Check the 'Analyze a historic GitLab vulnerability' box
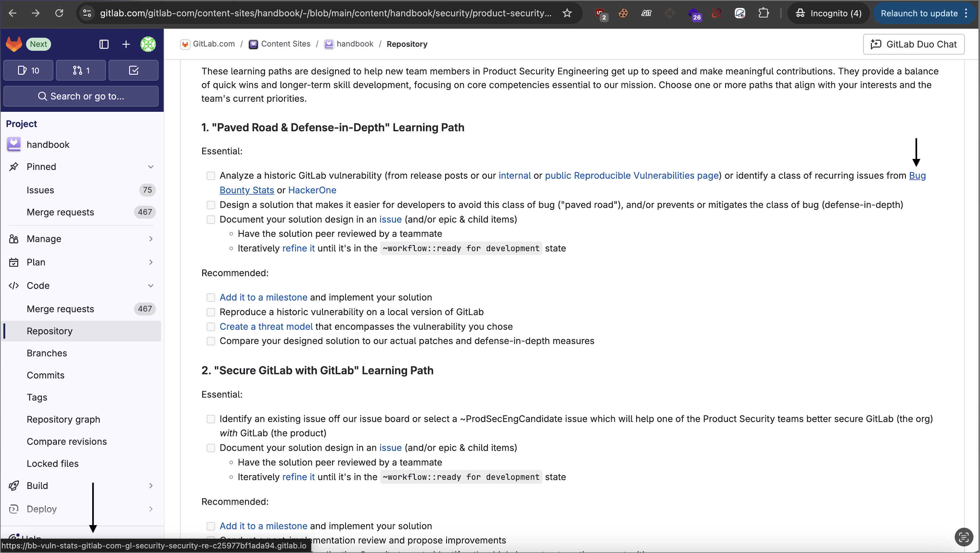The image size is (980, 553). coord(211,176)
